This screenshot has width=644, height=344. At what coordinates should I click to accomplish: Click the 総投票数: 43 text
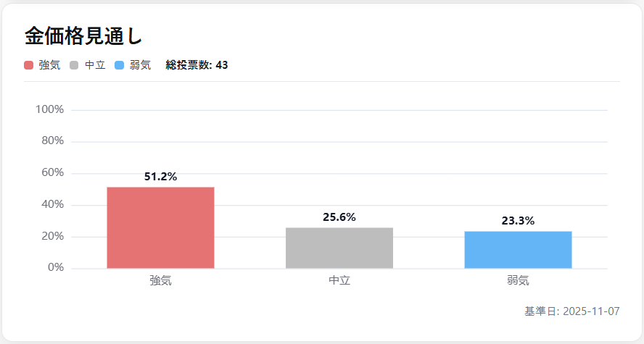click(x=197, y=65)
